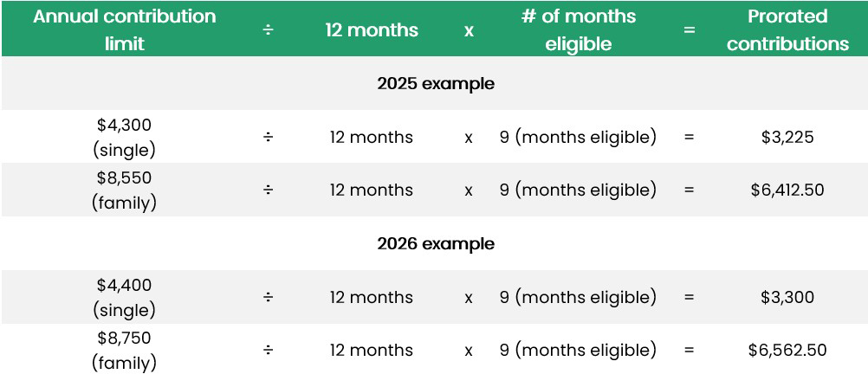868x387 pixels.
Task: Click the equals sign in $8,750 row
Action: 690,351
